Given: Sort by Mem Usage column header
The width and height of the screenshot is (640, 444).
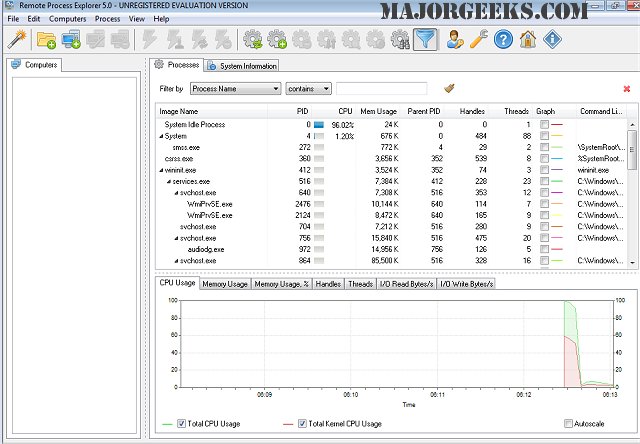Looking at the screenshot, I should click(378, 111).
